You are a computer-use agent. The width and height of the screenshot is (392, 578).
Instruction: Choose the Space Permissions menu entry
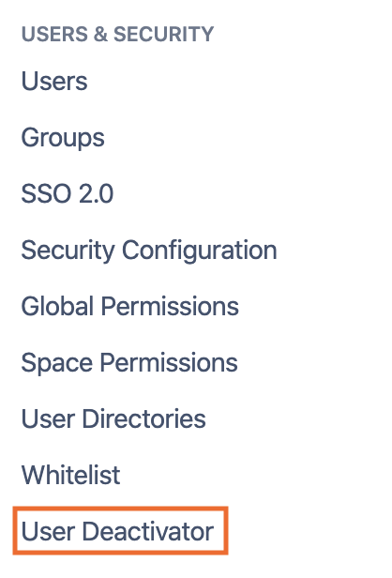click(129, 363)
